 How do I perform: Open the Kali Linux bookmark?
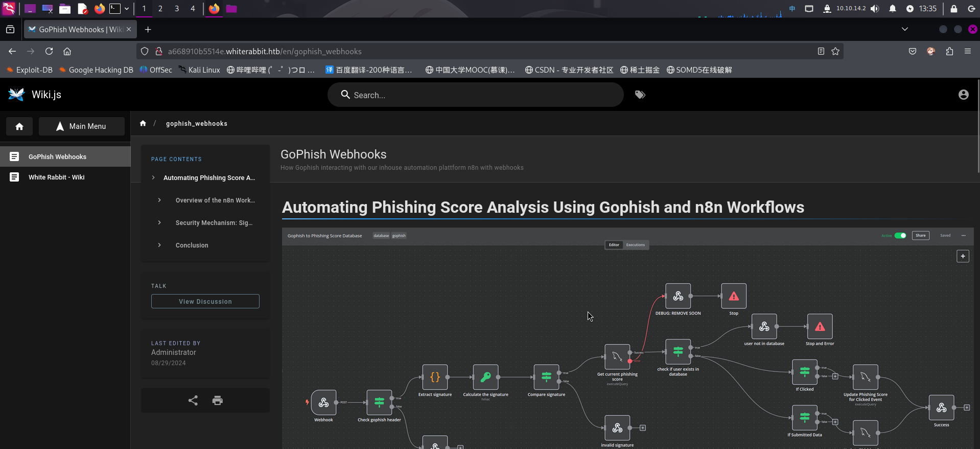[199, 70]
